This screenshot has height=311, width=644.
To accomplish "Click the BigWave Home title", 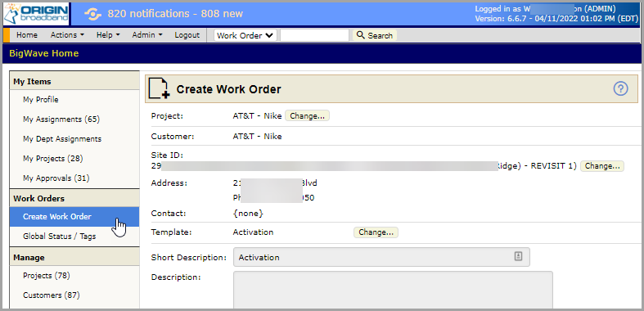I will click(43, 53).
